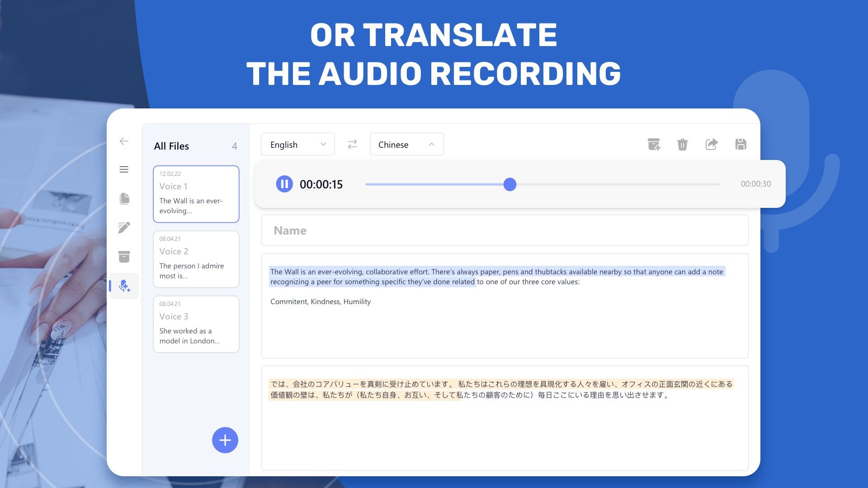
Task: Select the Voice 1 recording card
Action: [x=196, y=194]
